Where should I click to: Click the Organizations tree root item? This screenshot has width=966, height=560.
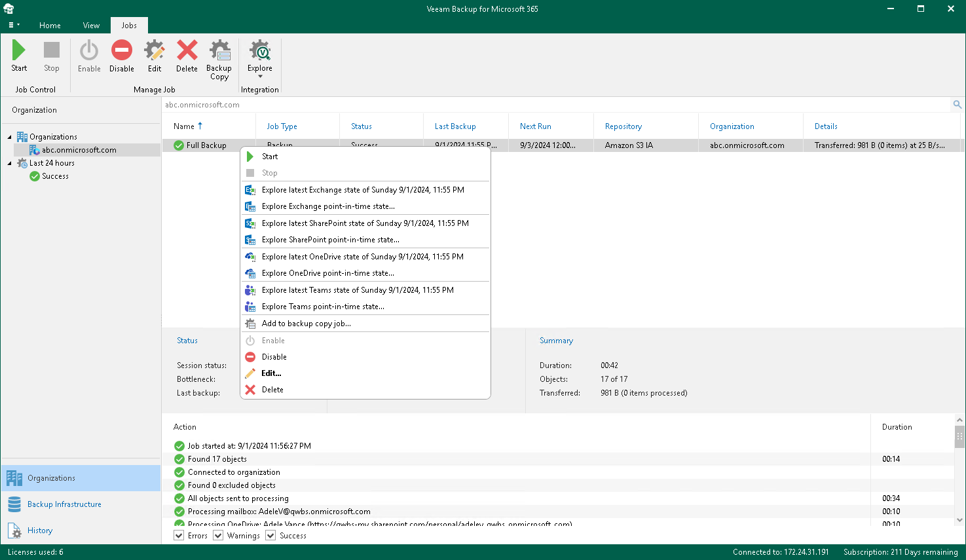(53, 137)
